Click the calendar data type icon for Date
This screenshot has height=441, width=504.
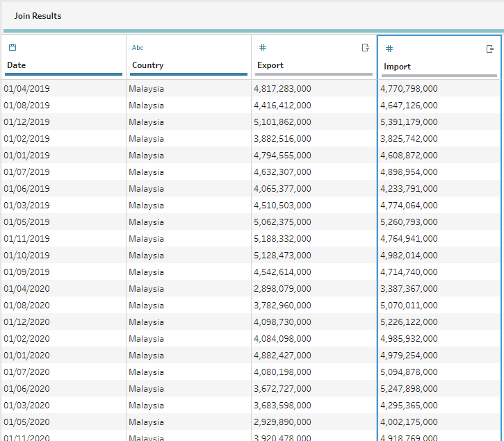point(12,47)
